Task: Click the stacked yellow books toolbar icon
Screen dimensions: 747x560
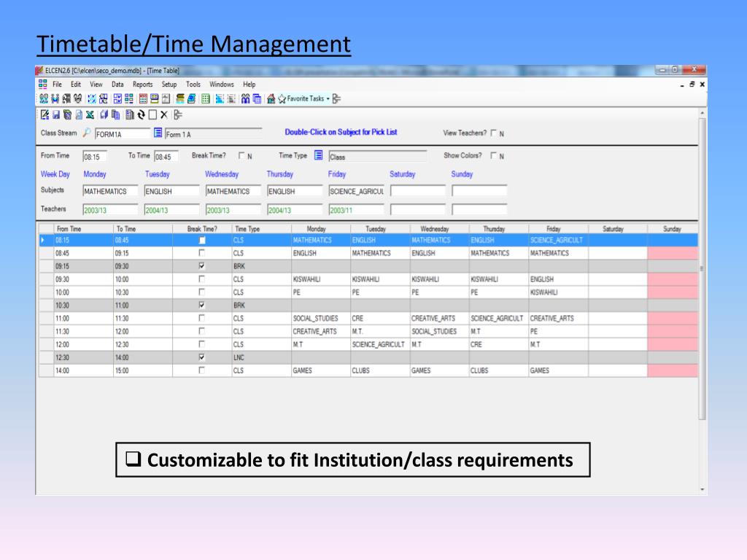Action: [x=179, y=98]
